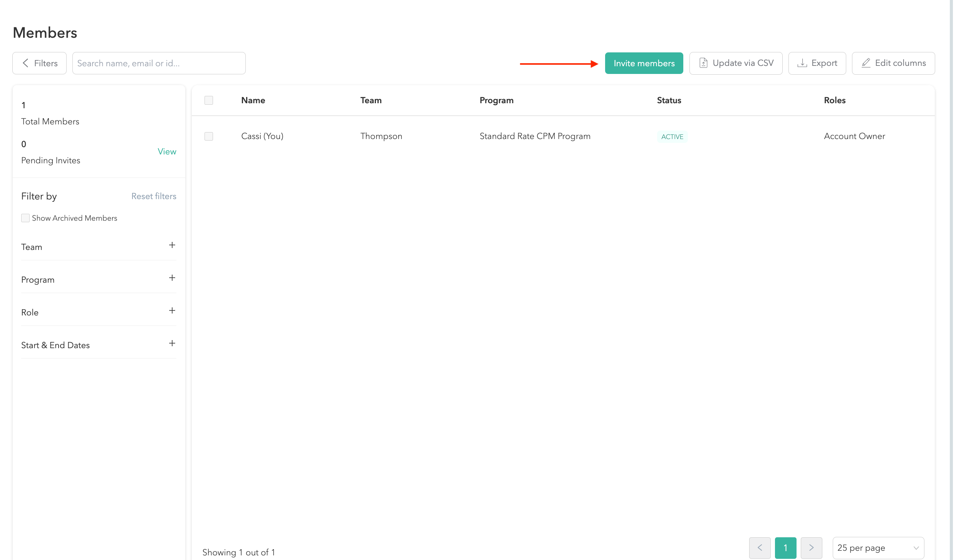Open the 25 per page dropdown

tap(878, 548)
